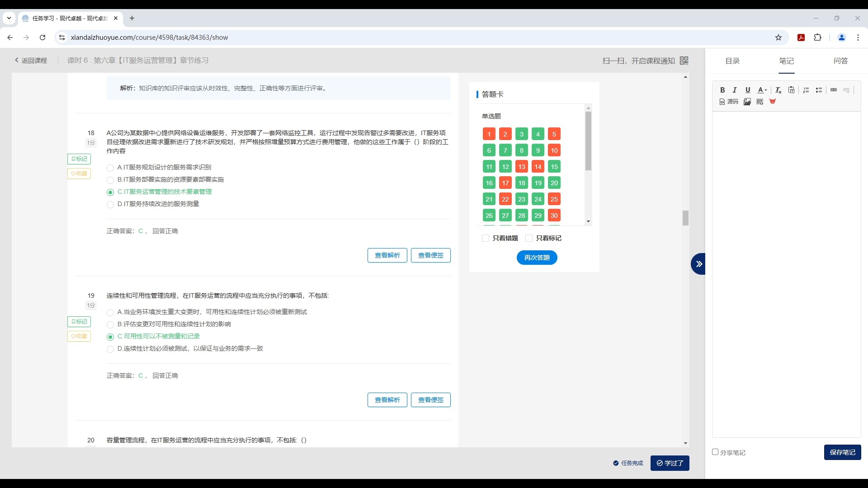868x488 pixels.
Task: Select option D for question 19
Action: [110, 349]
